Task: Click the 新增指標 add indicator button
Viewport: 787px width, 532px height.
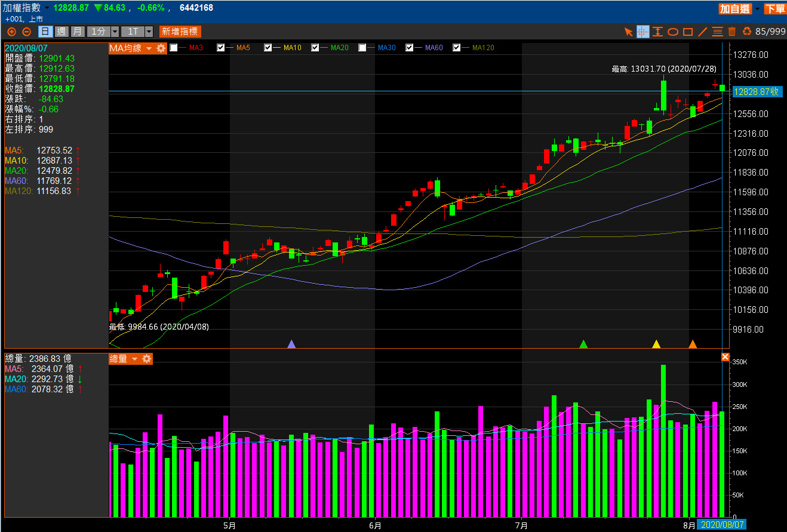Action: tap(180, 32)
